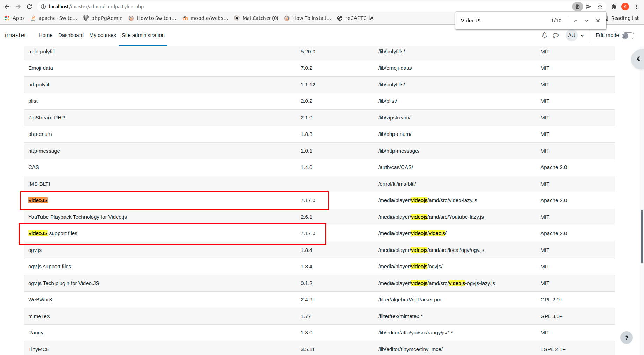The image size is (644, 355).
Task: Click php-enum library name
Action: coord(40,134)
